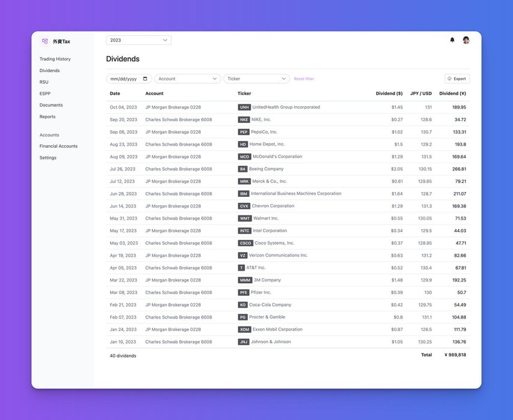Sort by the Date column header

click(x=115, y=94)
